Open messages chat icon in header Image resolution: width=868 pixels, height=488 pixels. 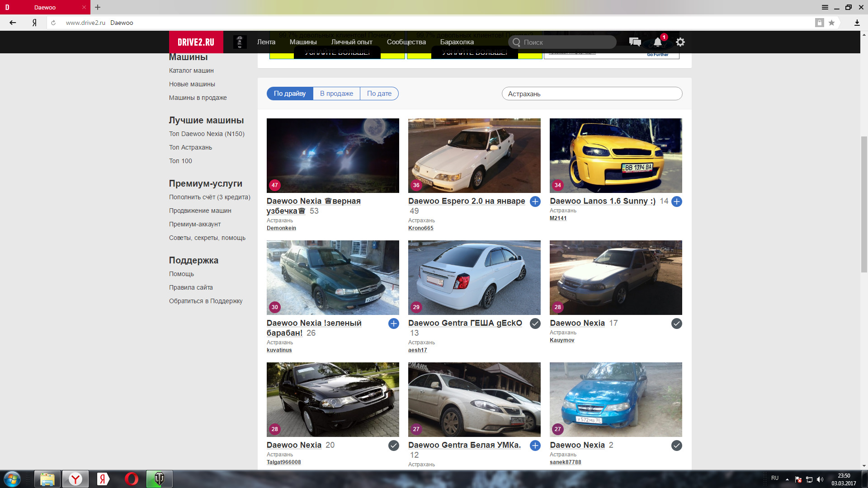point(635,42)
